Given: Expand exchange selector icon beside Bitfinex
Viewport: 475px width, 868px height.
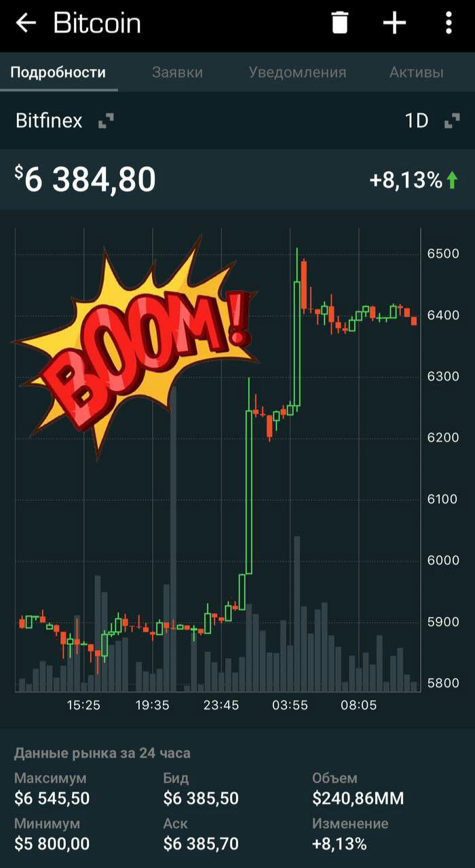Looking at the screenshot, I should (106, 121).
